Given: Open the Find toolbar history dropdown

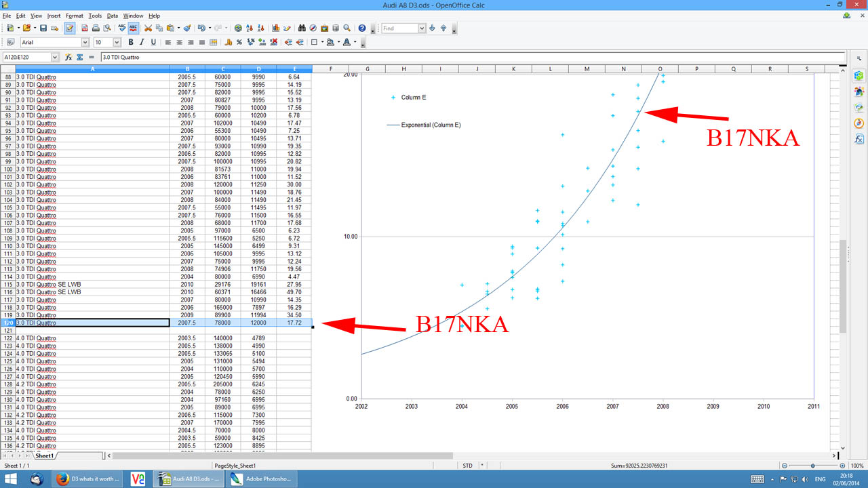Looking at the screenshot, I should point(422,28).
